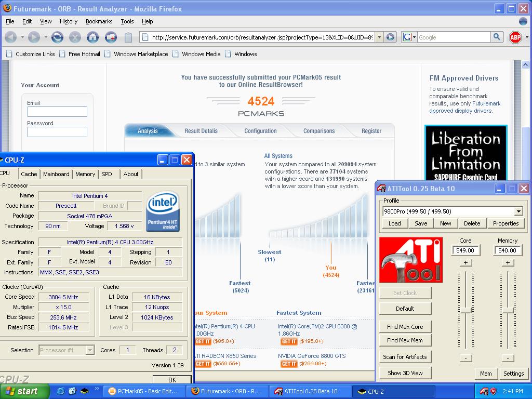Click GET IT icon for GeForce 8800 GTS
Image resolution: width=532 pixels, height=399 pixels.
[x=289, y=364]
